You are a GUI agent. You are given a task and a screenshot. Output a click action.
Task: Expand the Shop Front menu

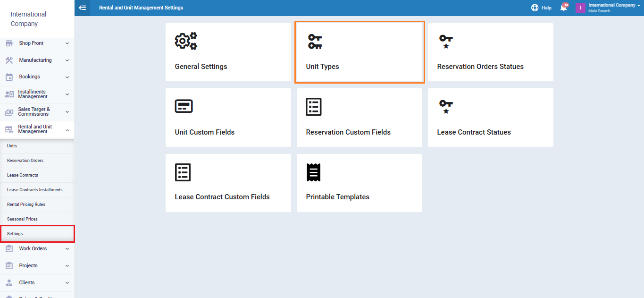[x=37, y=43]
